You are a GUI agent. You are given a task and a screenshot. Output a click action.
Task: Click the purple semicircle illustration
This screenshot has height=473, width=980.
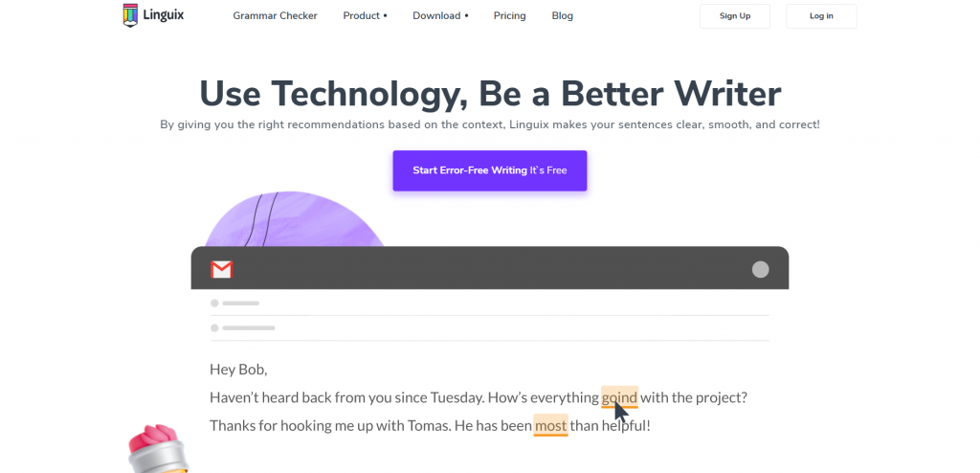[x=295, y=219]
